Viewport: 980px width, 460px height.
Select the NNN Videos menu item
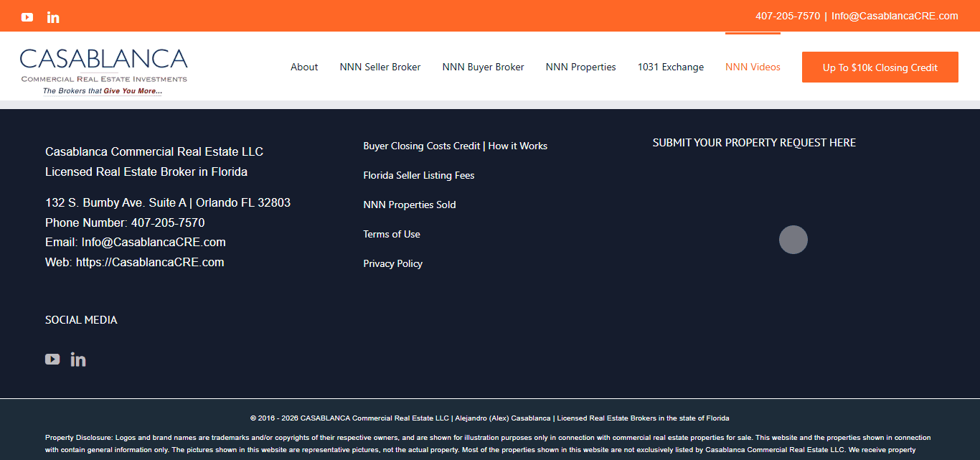[x=753, y=67]
